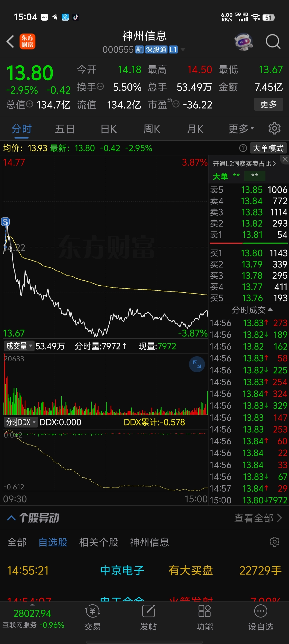Open chart settings gear icon

point(274,129)
